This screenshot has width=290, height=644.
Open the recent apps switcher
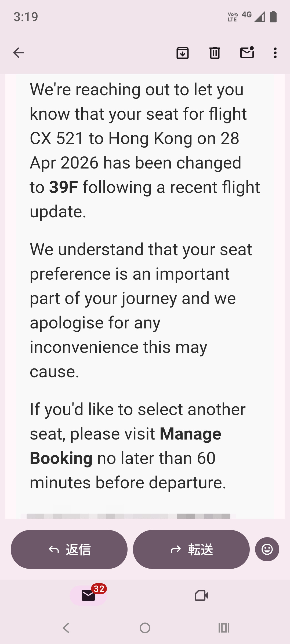click(224, 628)
